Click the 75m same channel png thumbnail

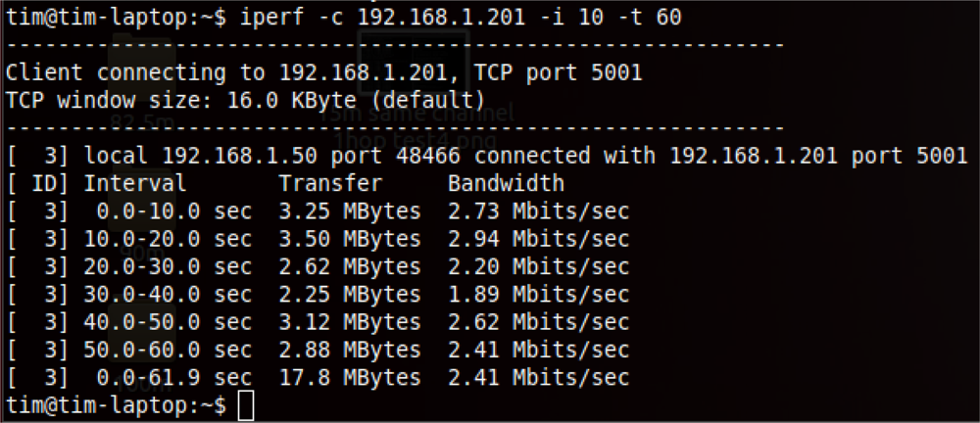[413, 61]
